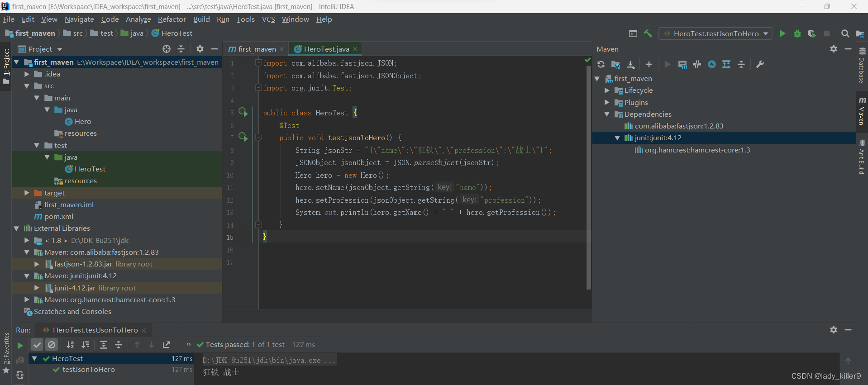Select Hero class in main/java
868x385 pixels.
(83, 122)
